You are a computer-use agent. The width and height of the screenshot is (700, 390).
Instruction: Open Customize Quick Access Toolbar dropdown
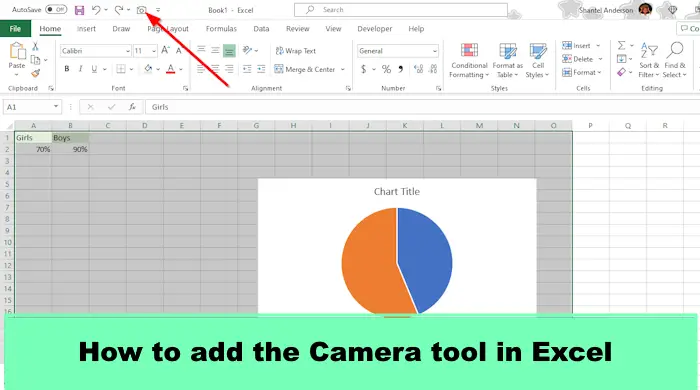click(158, 10)
